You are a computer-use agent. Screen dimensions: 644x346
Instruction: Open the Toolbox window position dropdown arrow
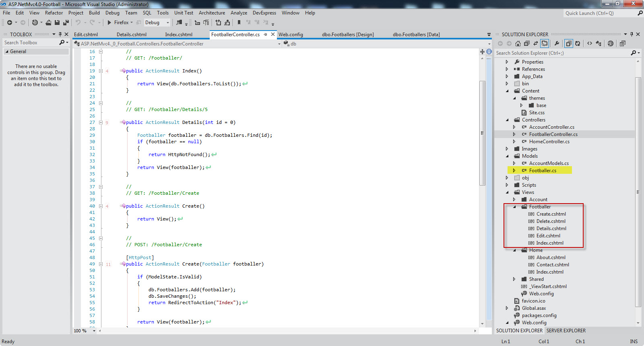[54, 34]
